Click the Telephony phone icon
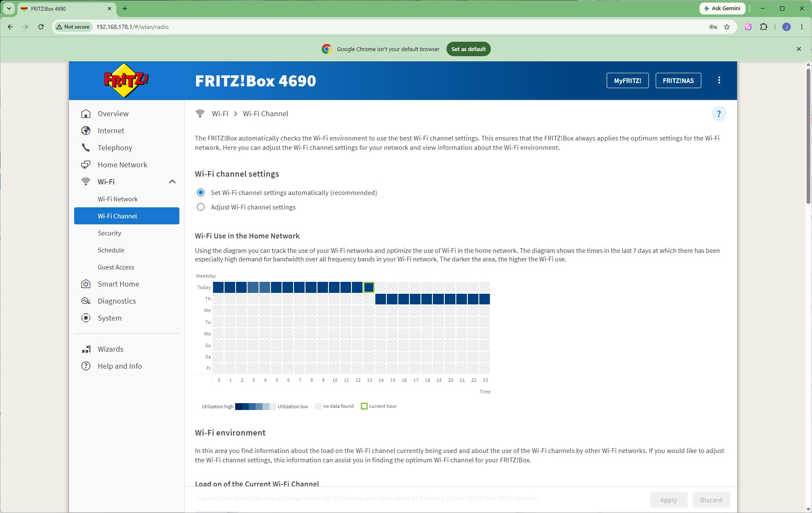The height and width of the screenshot is (513, 812). [x=86, y=148]
